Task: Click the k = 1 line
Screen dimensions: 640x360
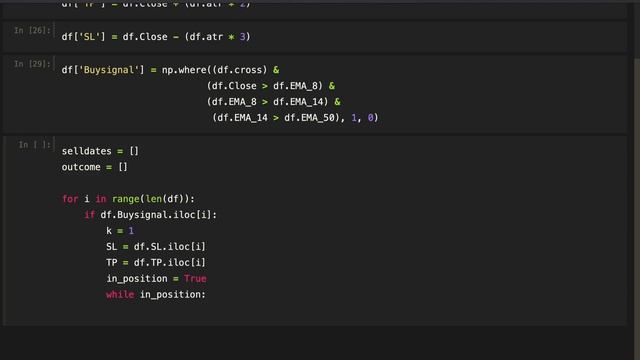Action: coord(120,231)
